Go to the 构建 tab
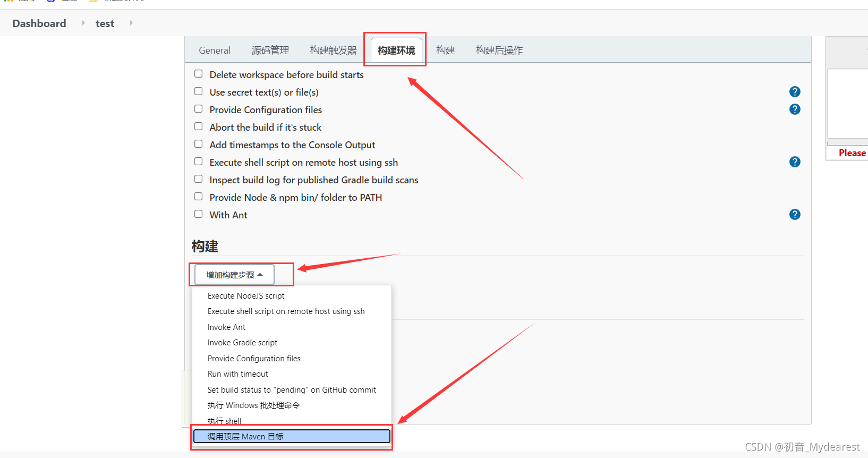The image size is (868, 458). point(446,50)
